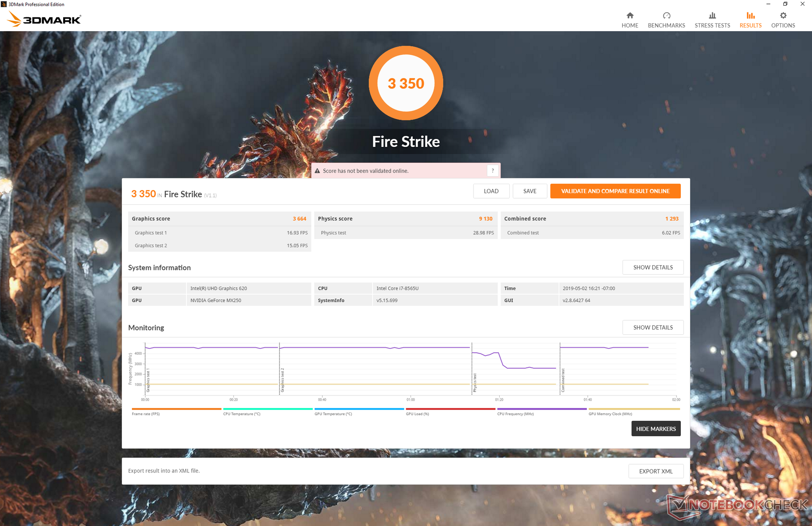This screenshot has height=526, width=812.
Task: Click the RESULTS menu label
Action: pyautogui.click(x=751, y=25)
